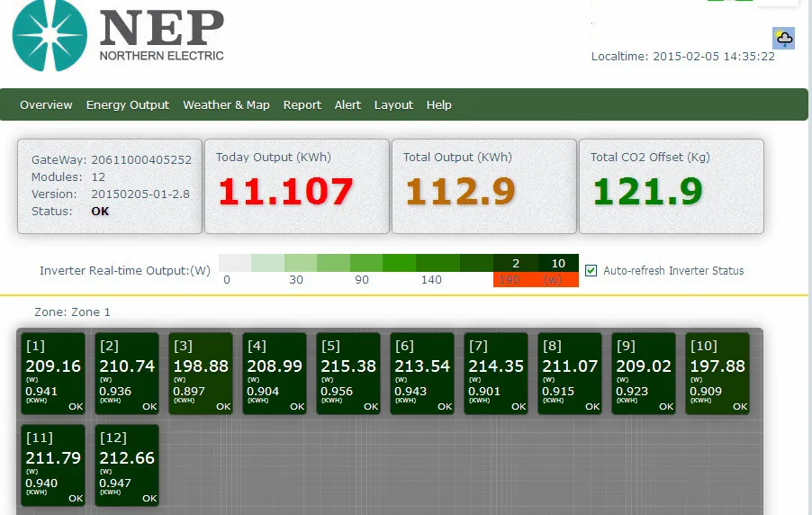Click the gateway Status OK text

[100, 211]
